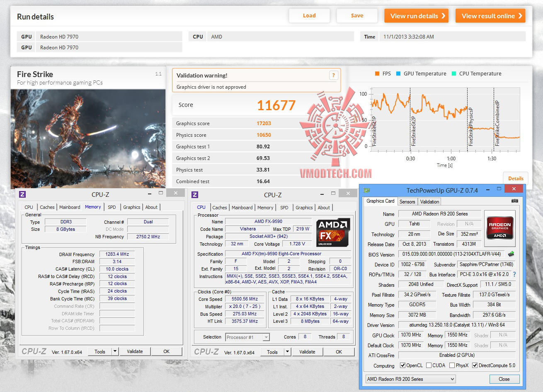Click Validate in the CPU-Z memory window

tap(135, 351)
